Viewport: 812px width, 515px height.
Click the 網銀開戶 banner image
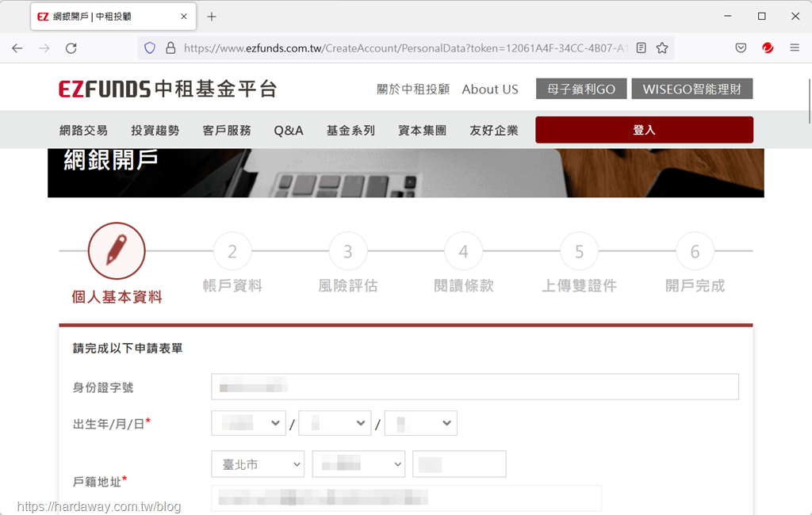click(406, 173)
